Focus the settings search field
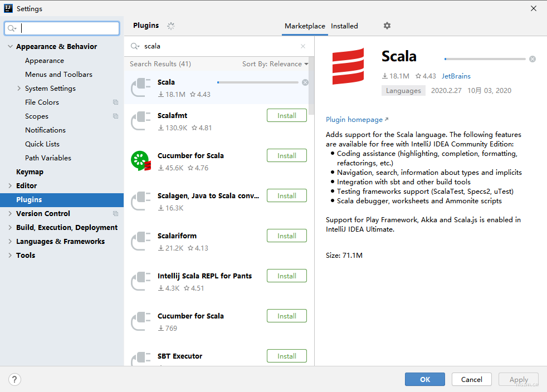The height and width of the screenshot is (392, 547). (62, 28)
